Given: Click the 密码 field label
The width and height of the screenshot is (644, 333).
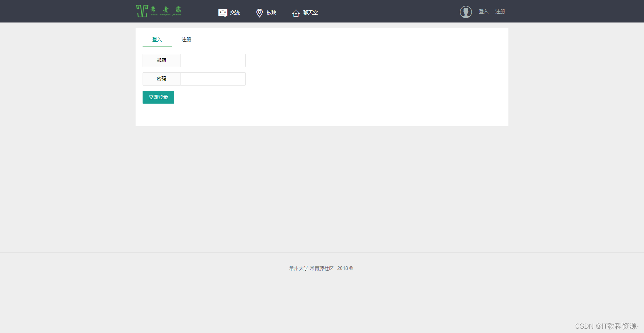Looking at the screenshot, I should point(161,79).
